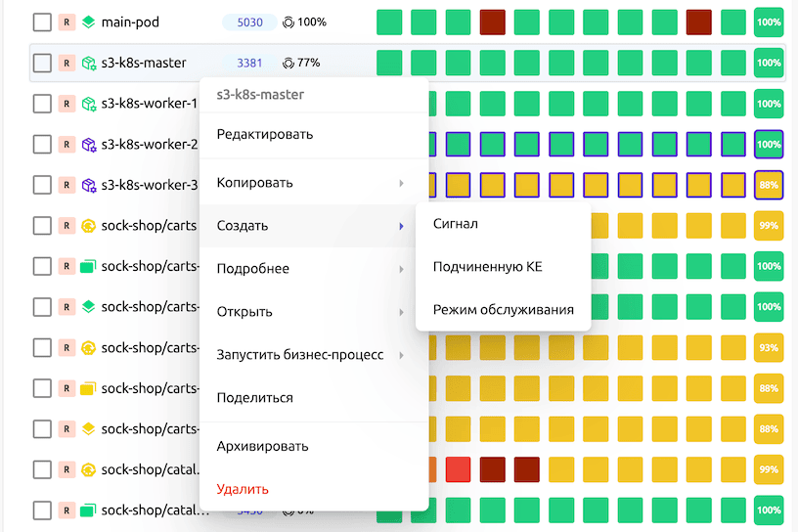Select the s3-k8s-master row checkbox

pyautogui.click(x=42, y=63)
